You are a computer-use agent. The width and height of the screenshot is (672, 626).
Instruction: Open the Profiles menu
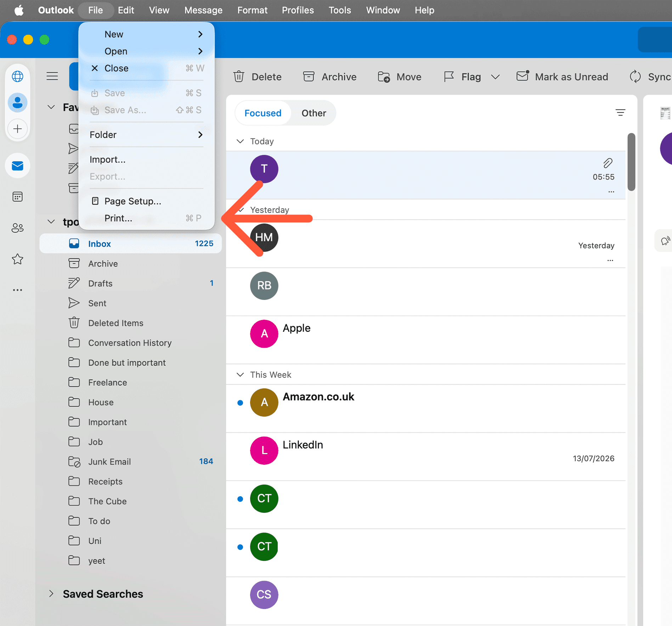(x=298, y=10)
